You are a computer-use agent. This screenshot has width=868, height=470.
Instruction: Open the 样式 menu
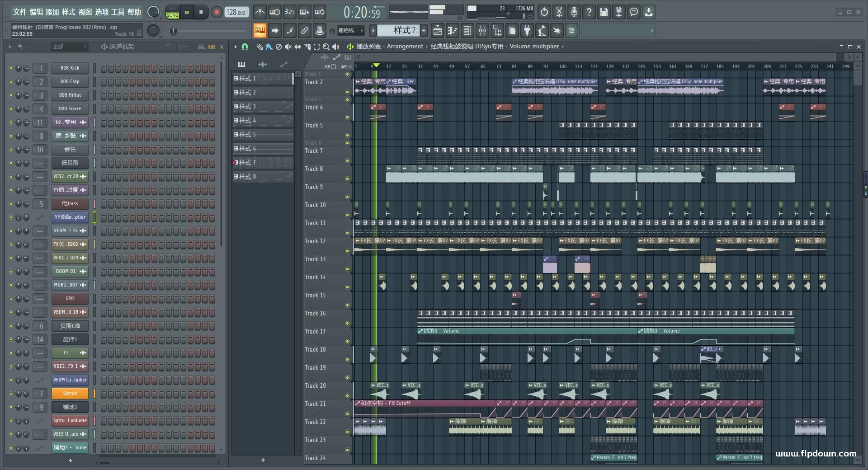coord(69,12)
